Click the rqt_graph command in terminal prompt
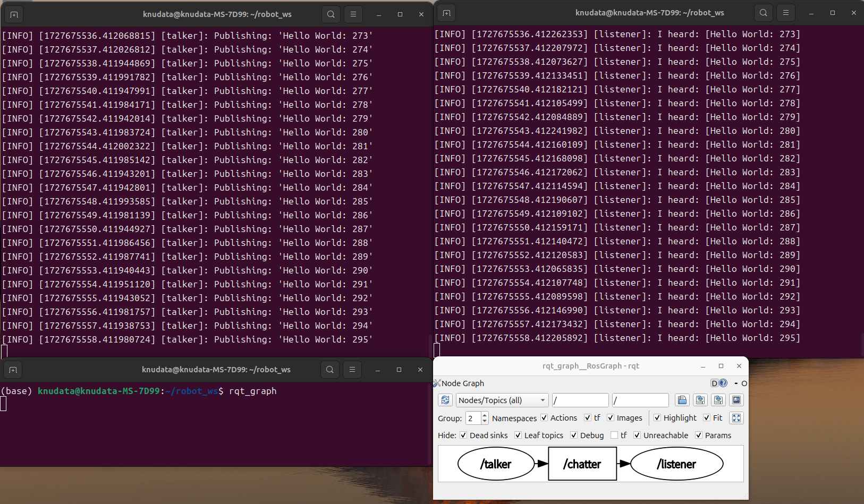The image size is (864, 504). [253, 391]
